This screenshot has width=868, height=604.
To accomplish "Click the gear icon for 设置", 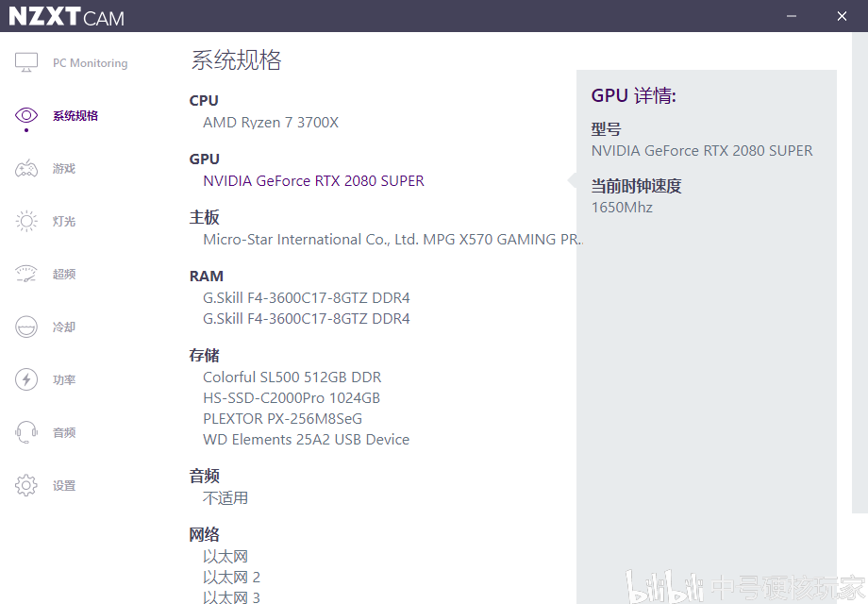I will tap(26, 485).
